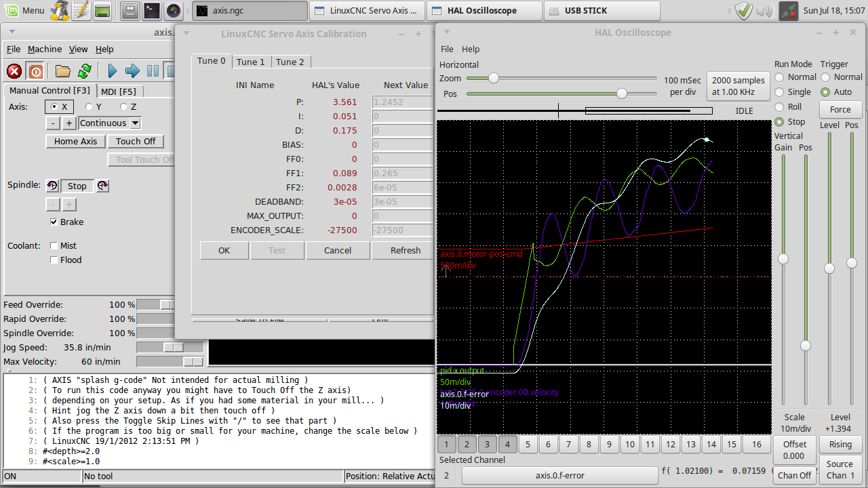Image resolution: width=868 pixels, height=488 pixels.
Task: Open the Linux Mint Menu button
Action: point(24,10)
